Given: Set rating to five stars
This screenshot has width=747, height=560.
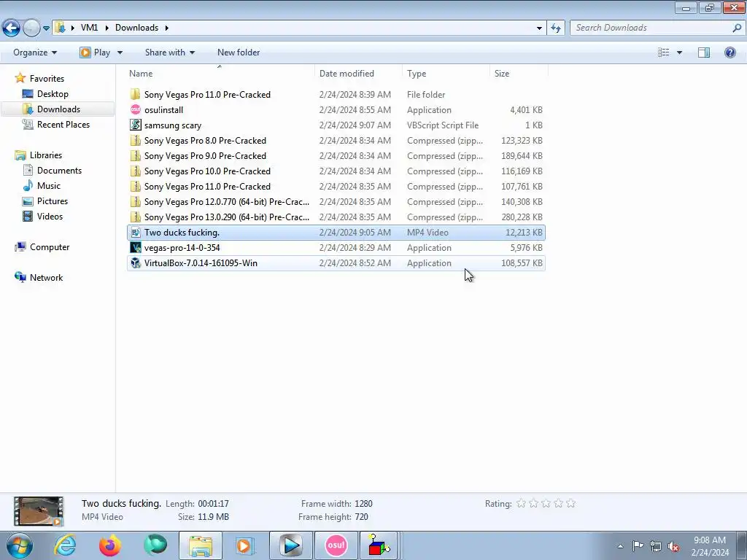Looking at the screenshot, I should [x=570, y=503].
